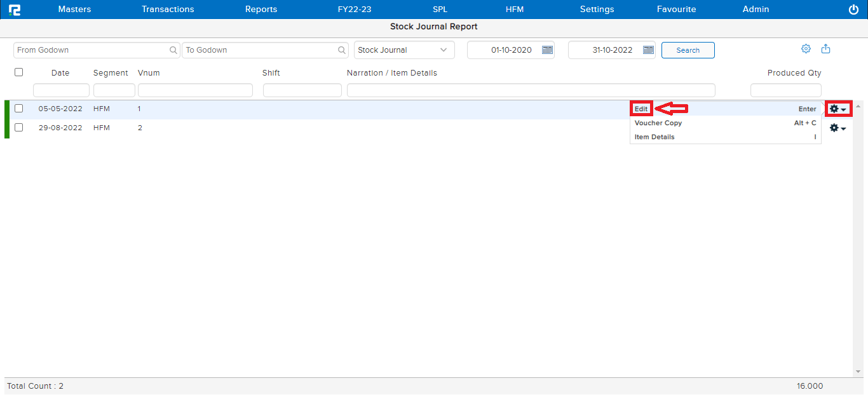Expand the Stock Journal type dropdown
This screenshot has height=397, width=868.
click(x=443, y=50)
